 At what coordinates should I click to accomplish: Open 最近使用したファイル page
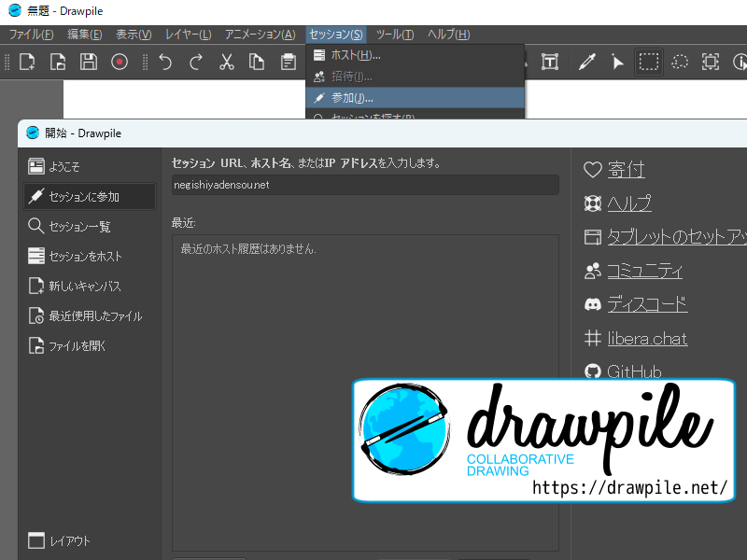(90, 315)
